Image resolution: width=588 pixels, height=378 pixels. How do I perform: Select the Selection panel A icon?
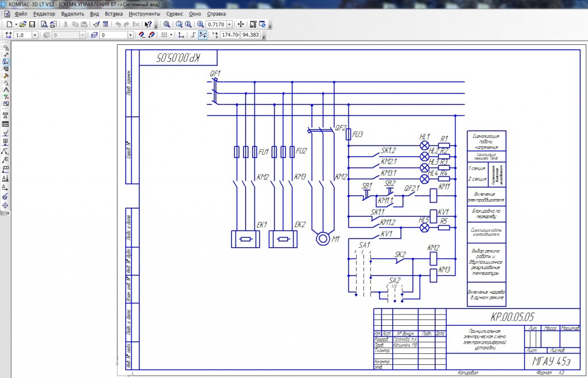(6, 90)
